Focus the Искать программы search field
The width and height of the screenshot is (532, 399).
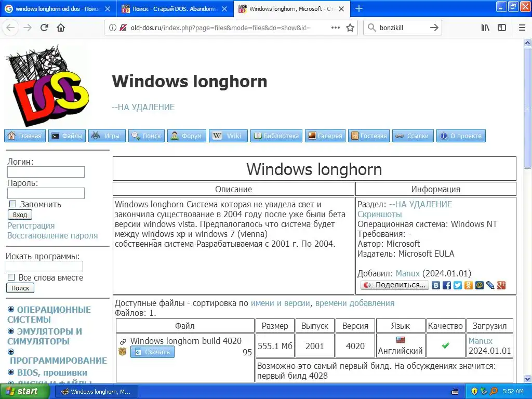click(45, 267)
